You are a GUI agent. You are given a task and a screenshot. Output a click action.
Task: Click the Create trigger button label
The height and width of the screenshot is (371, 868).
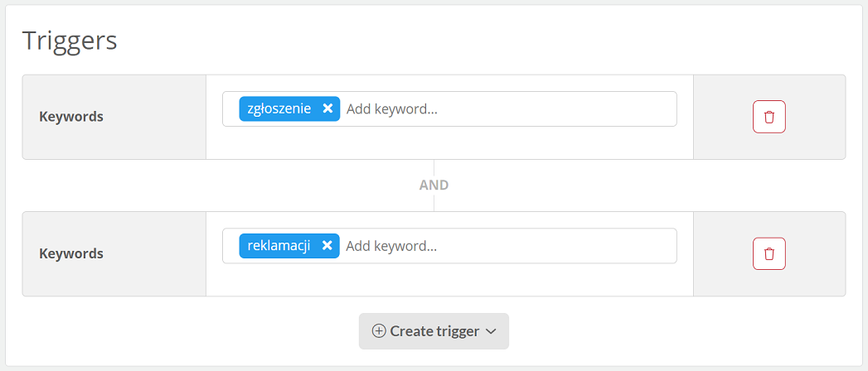(x=434, y=331)
